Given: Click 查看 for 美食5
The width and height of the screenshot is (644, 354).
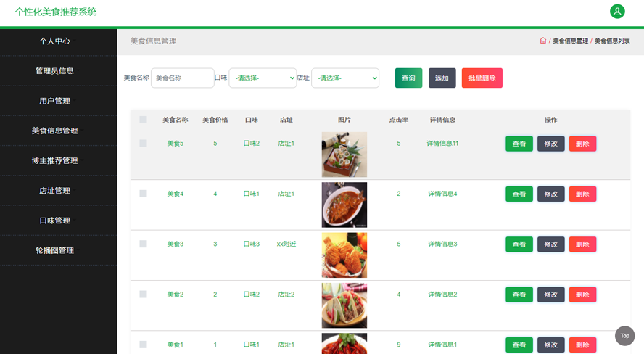Looking at the screenshot, I should [519, 144].
